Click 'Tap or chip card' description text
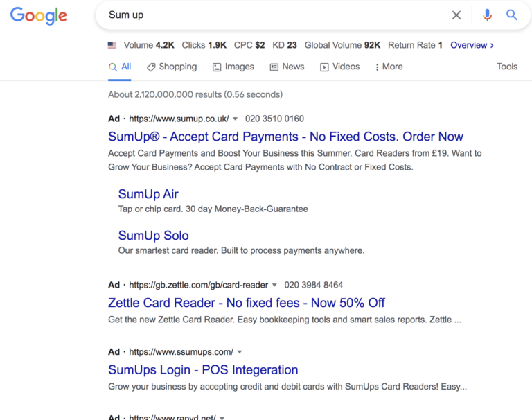This screenshot has width=532, height=420. click(213, 209)
